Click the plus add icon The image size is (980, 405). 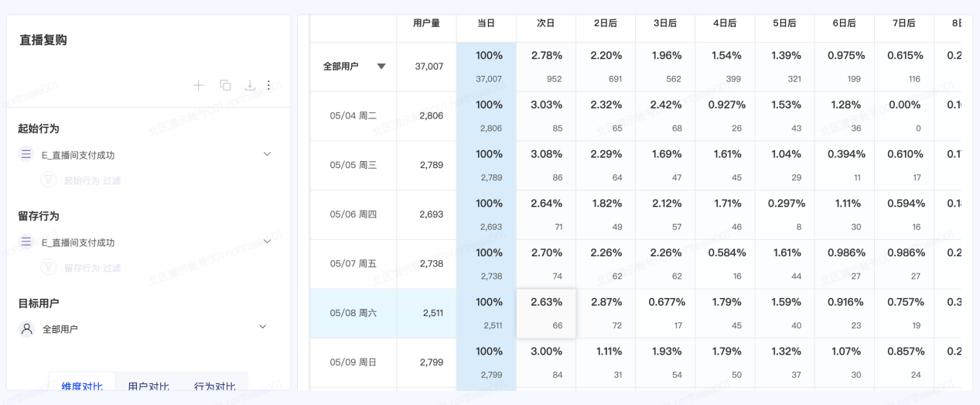click(x=199, y=85)
